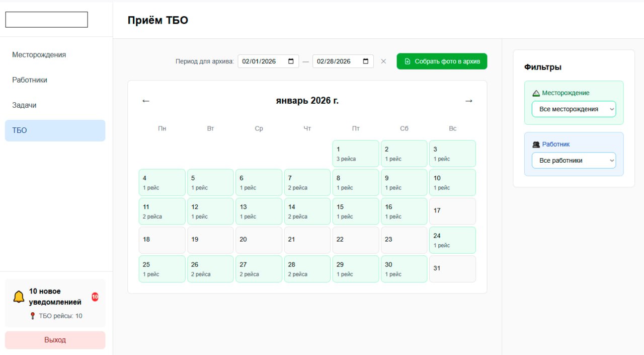The width and height of the screenshot is (644, 355).
Task: Click ТБО рейсы: 10 text
Action: coord(60,316)
